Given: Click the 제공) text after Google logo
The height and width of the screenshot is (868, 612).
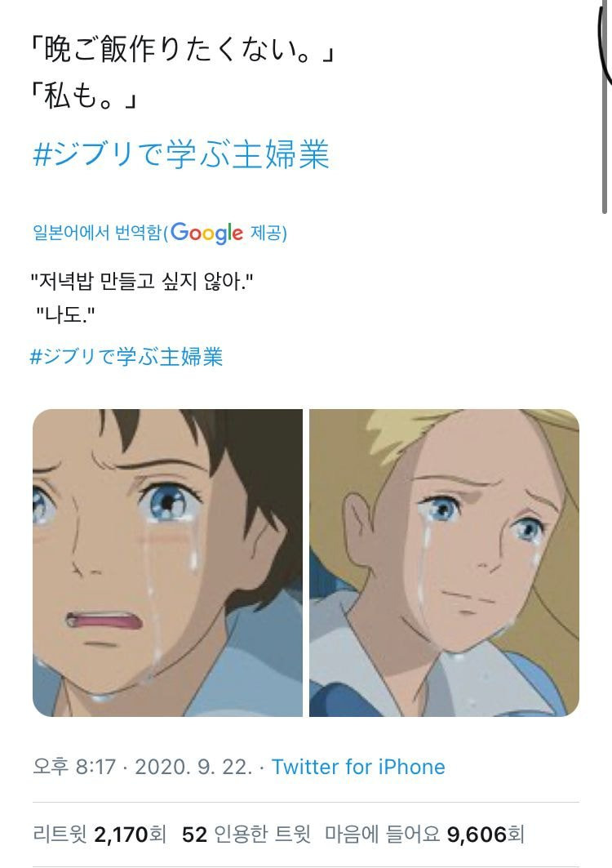Looking at the screenshot, I should coord(268,233).
